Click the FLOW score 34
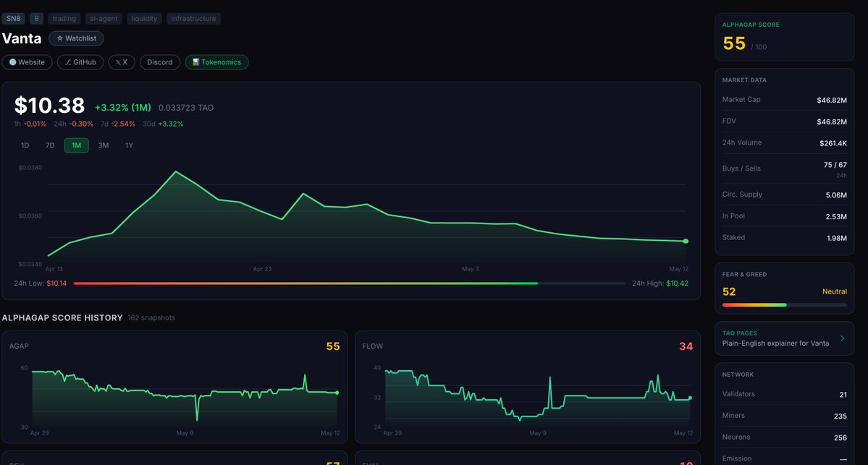The height and width of the screenshot is (465, 868). point(686,346)
